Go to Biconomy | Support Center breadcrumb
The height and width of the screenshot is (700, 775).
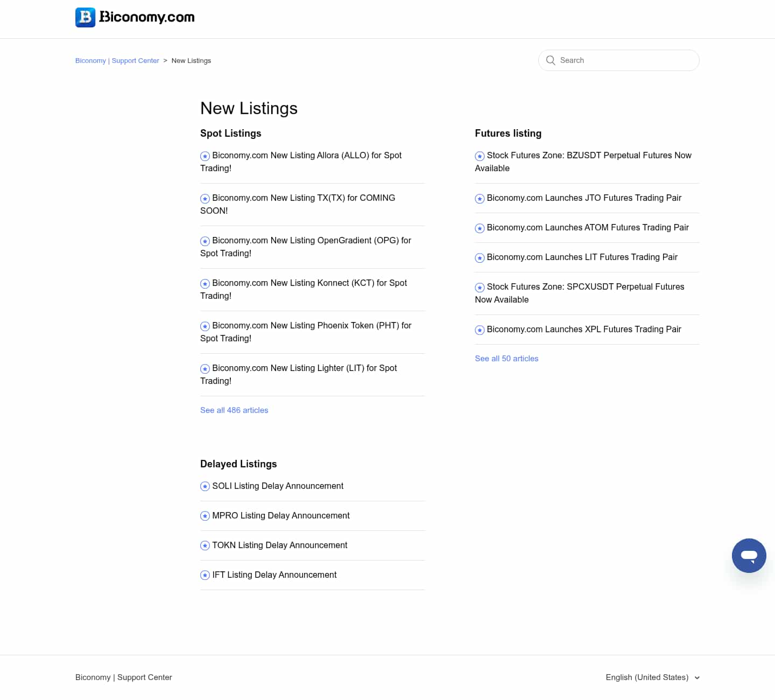click(117, 61)
